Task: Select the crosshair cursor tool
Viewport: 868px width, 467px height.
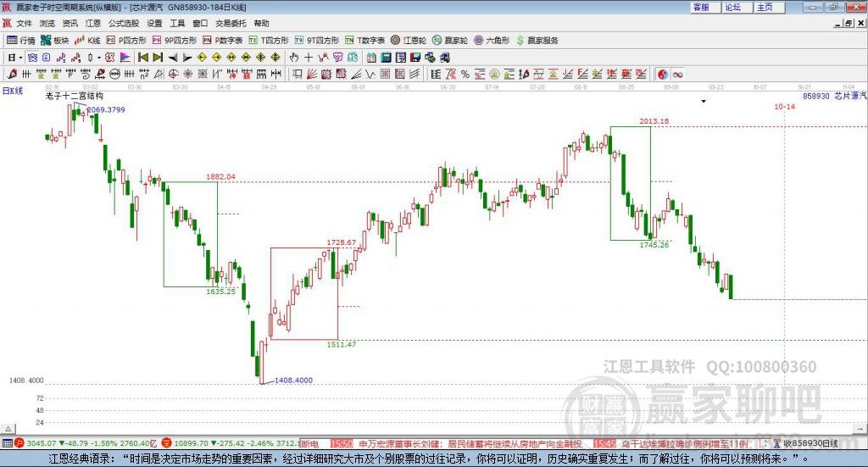Action: 309,58
